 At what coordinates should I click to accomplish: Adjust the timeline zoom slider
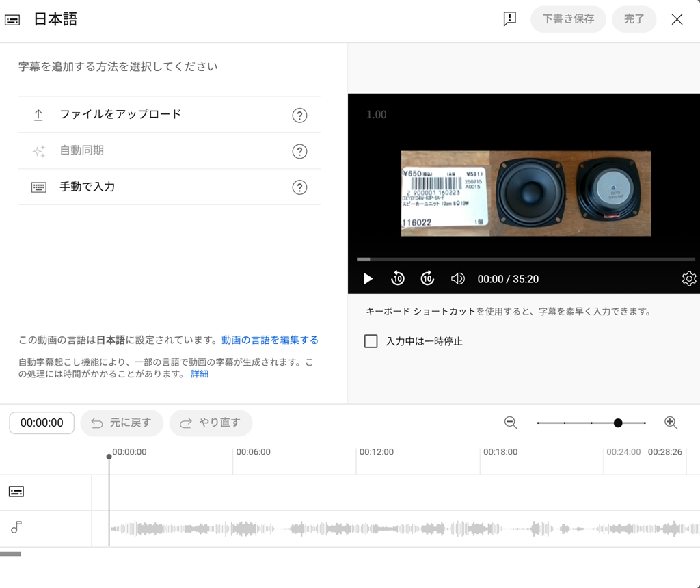coord(618,423)
